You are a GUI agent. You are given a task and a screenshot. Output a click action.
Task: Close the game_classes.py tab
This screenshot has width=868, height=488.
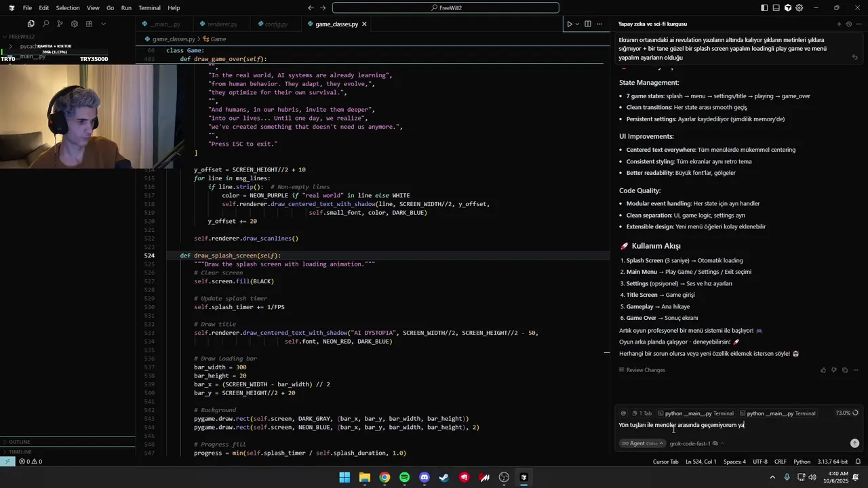point(364,24)
